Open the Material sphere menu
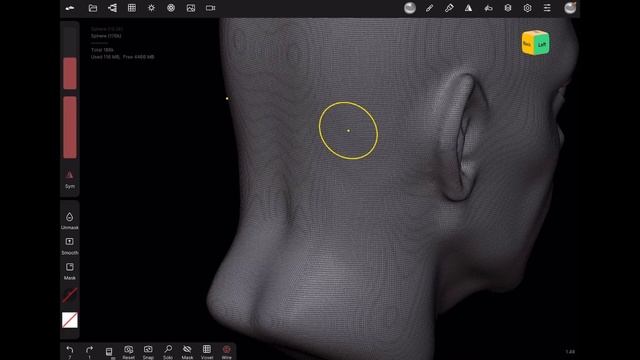This screenshot has height=360, width=640. [410, 8]
